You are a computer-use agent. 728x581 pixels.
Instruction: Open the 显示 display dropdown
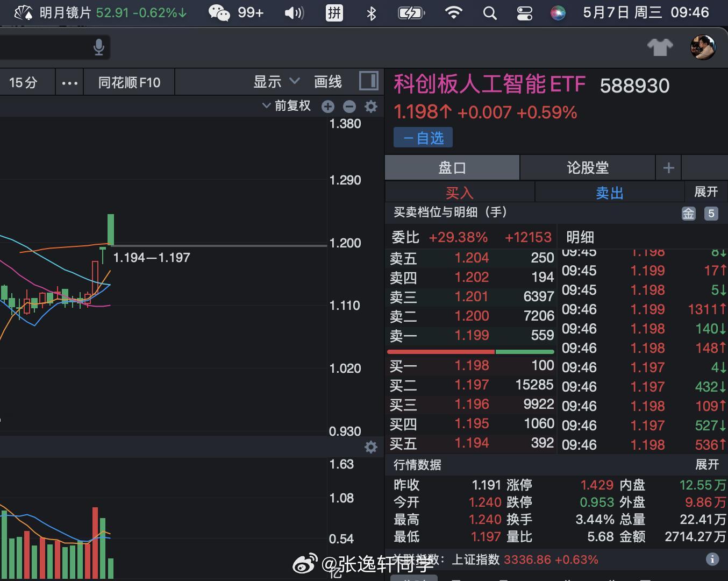pos(276,82)
